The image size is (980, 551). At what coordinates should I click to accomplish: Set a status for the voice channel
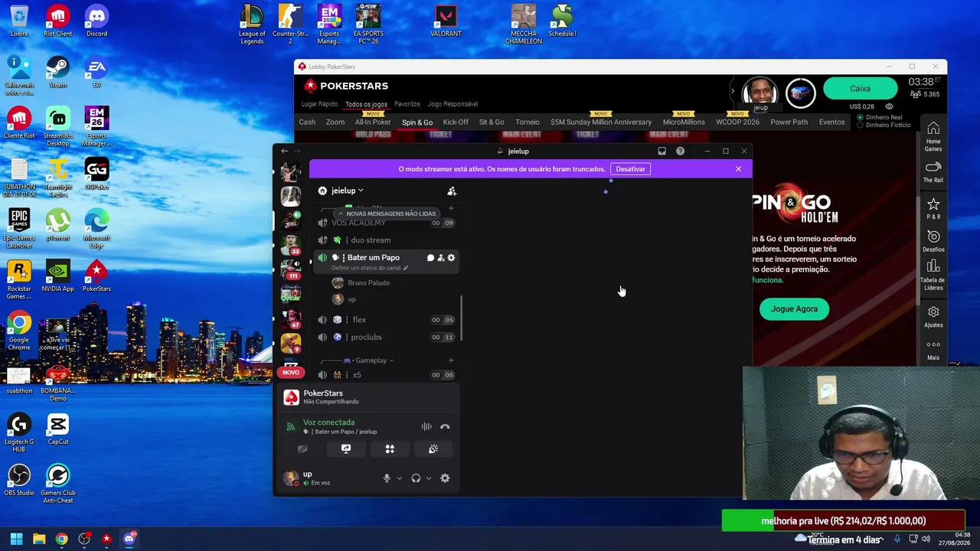(370, 268)
